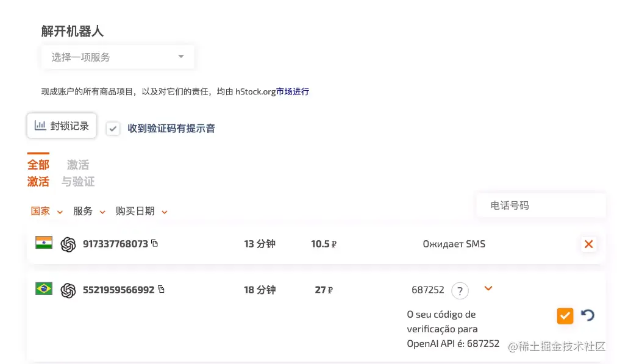The width and height of the screenshot is (617, 364).
Task: Click the SMS message O seu código de verificação
Action: 453,329
